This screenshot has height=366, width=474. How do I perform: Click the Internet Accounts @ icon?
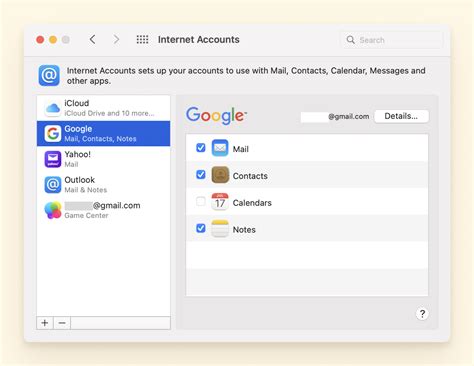point(49,75)
